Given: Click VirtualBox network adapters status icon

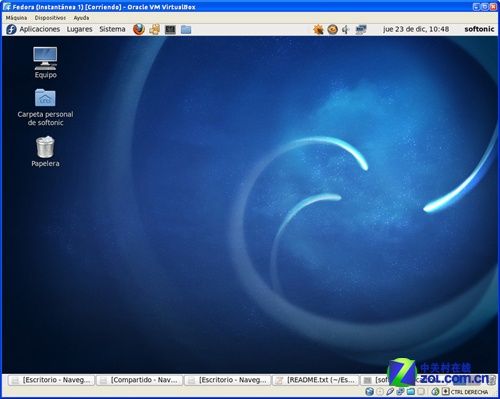Looking at the screenshot, I should point(400,392).
